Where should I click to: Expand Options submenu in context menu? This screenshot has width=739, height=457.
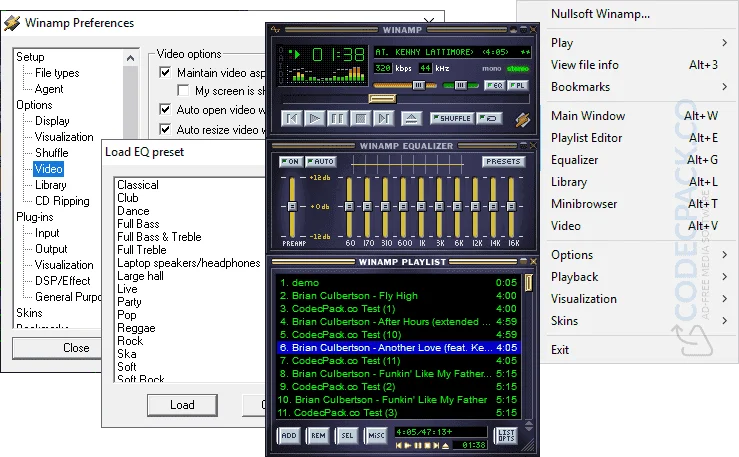639,255
